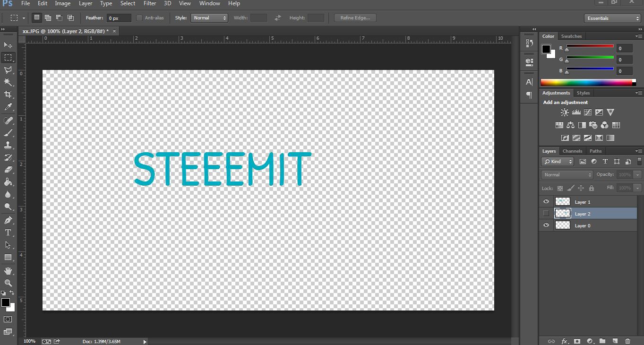
Task: Select the Dodge tool
Action: point(8,207)
